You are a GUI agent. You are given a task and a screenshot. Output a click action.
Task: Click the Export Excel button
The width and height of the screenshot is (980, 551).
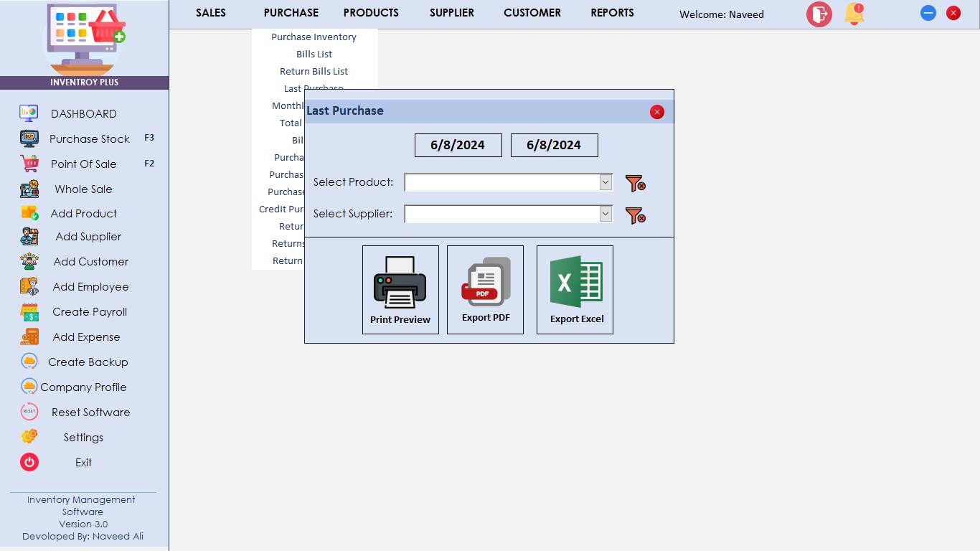coord(575,290)
